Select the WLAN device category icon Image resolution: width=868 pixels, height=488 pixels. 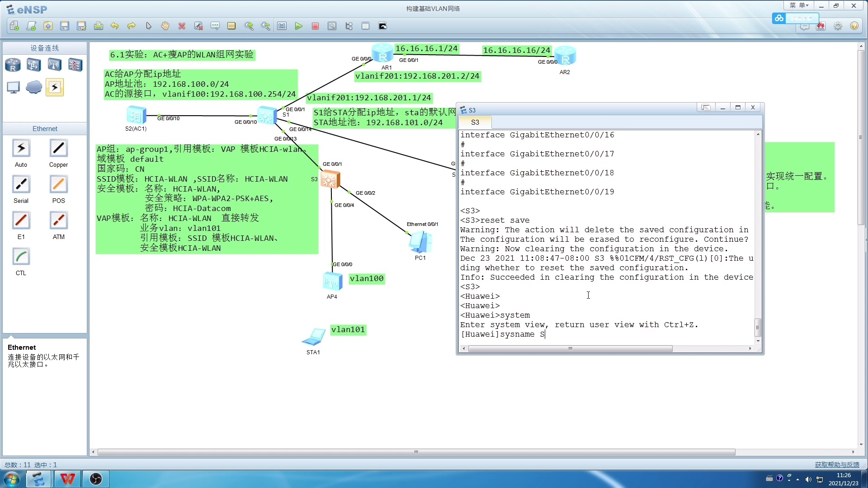tap(54, 65)
